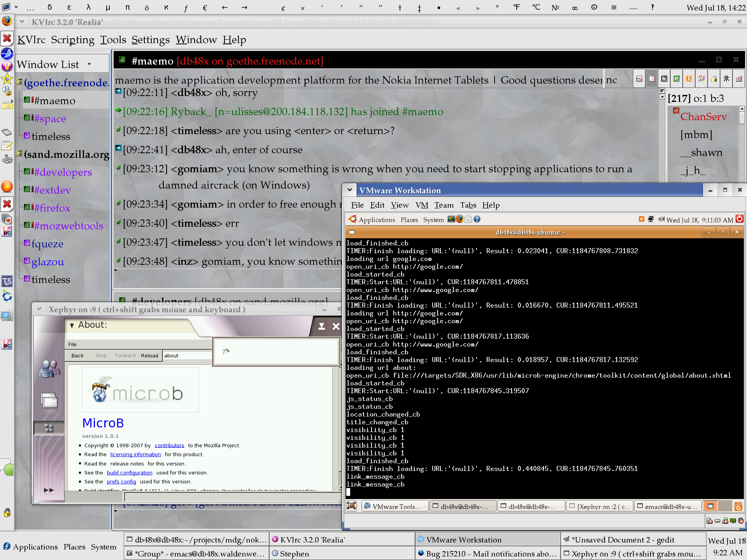Image resolution: width=747 pixels, height=560 pixels.
Task: Open the VMware Workstation title bar menu
Action: (x=350, y=190)
